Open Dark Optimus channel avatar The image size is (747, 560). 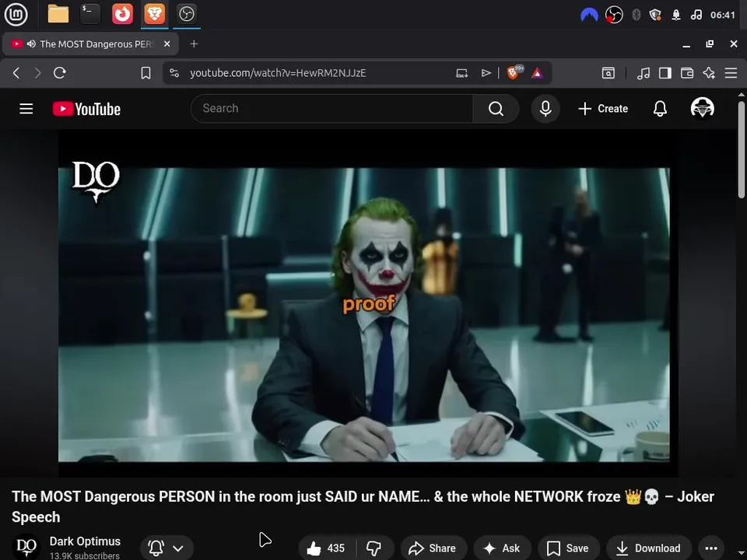click(x=26, y=547)
